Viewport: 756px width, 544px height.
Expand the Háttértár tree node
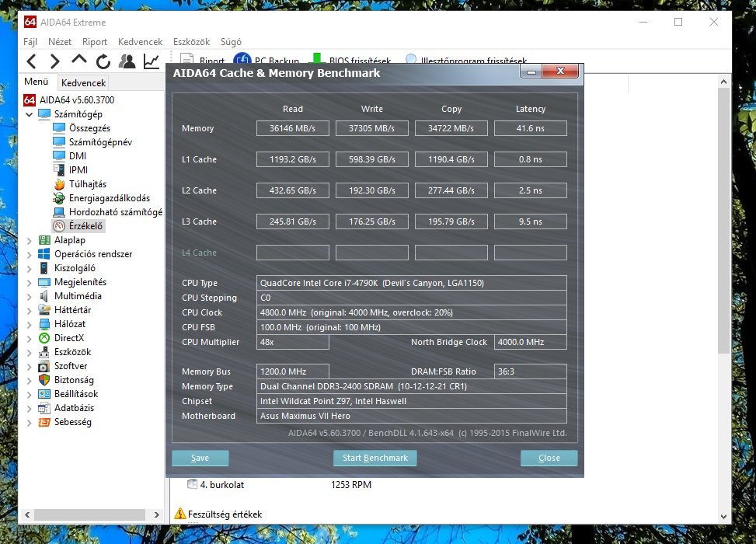[x=29, y=310]
